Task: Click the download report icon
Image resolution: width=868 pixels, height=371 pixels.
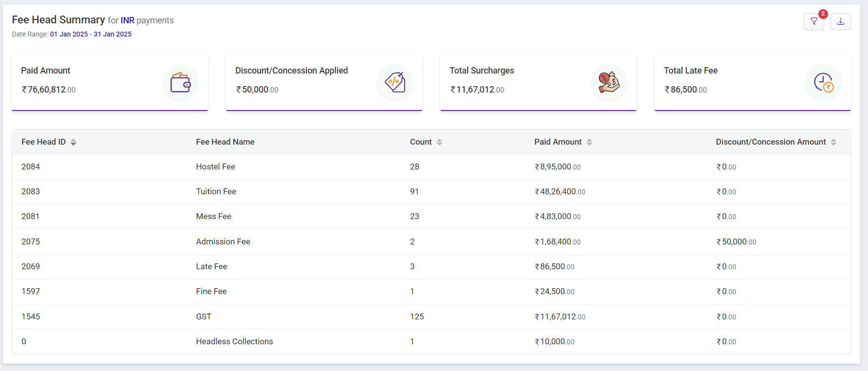Action: click(x=840, y=21)
